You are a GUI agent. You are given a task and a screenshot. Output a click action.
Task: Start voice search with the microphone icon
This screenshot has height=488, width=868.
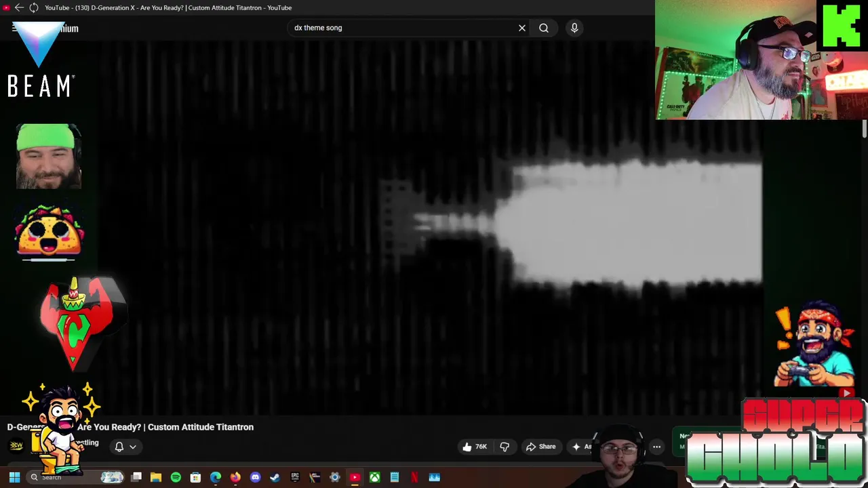[574, 28]
